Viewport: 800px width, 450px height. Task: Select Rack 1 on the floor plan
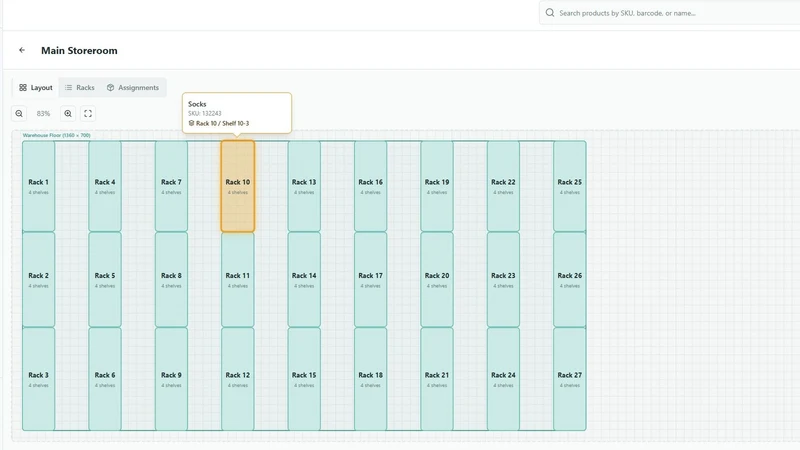39,186
